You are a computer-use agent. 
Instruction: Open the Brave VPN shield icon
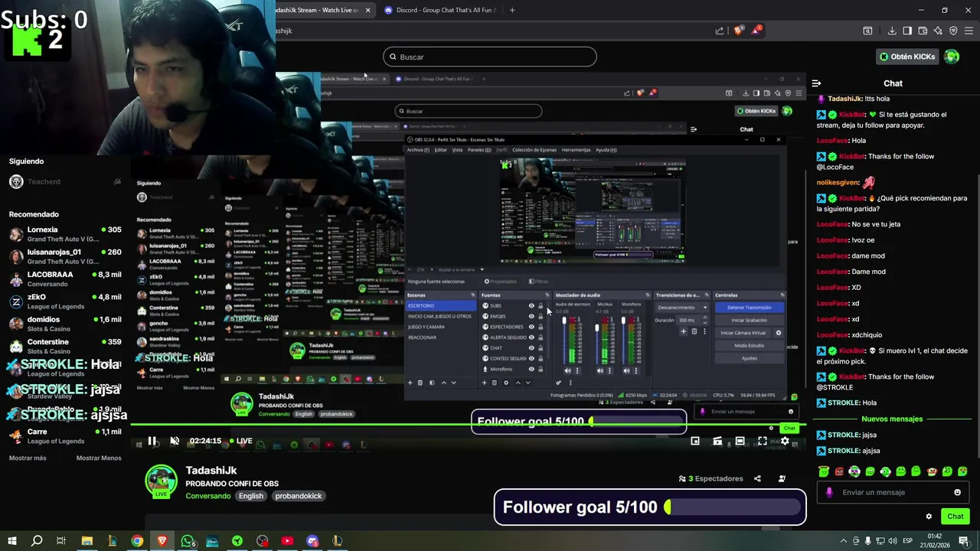(x=953, y=31)
